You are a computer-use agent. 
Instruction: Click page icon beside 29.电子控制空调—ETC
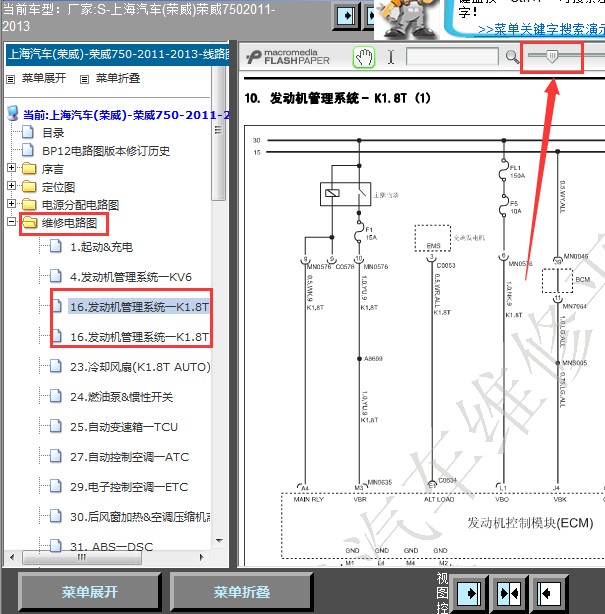[x=56, y=486]
